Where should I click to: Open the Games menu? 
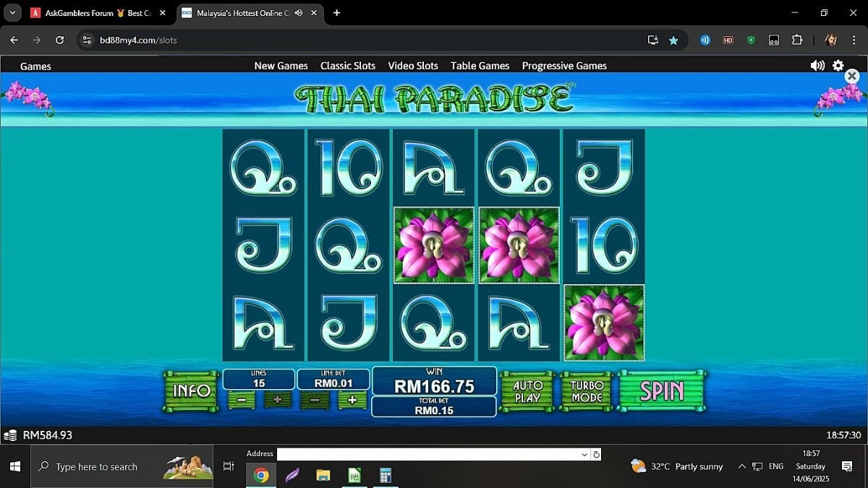35,66
